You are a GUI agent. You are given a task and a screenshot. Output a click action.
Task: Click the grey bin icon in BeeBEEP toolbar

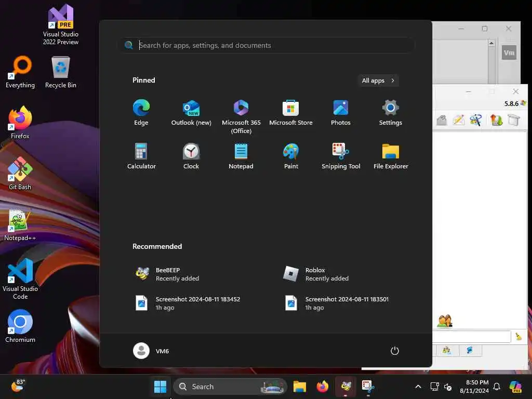pyautogui.click(x=514, y=120)
